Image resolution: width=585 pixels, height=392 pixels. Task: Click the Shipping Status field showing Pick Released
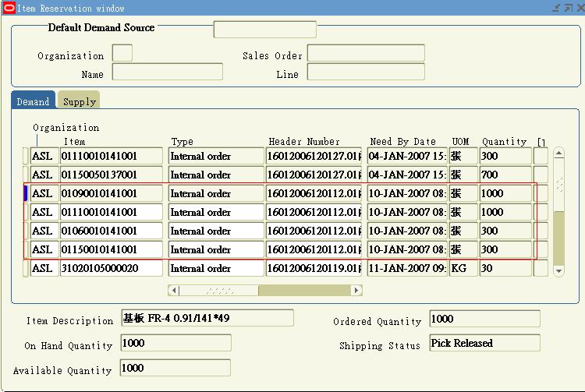484,343
